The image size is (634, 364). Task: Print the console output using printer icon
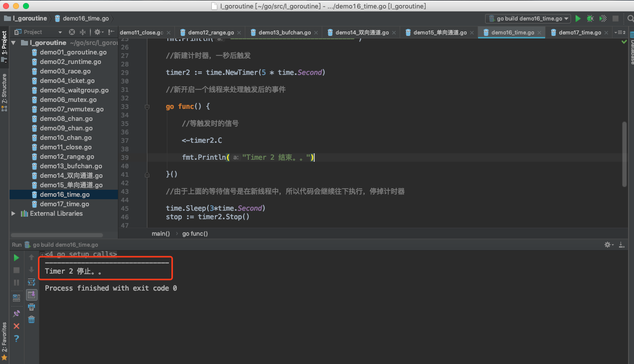click(x=31, y=307)
